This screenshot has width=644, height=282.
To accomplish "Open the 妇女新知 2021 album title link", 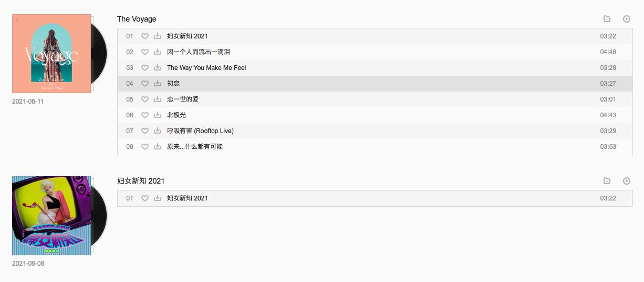I will (141, 181).
